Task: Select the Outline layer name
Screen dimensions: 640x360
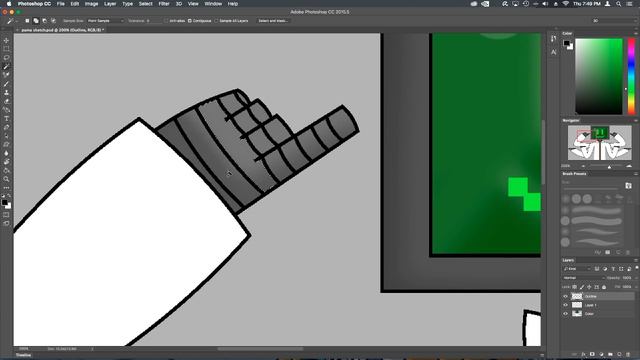Action: click(591, 296)
